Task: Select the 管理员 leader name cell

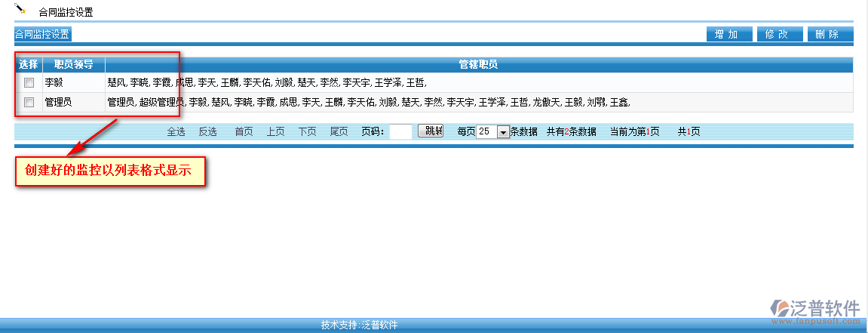Action: 74,103
